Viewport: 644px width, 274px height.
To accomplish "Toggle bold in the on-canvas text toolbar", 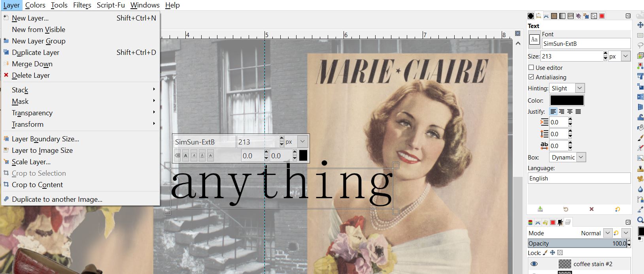I will [x=185, y=156].
